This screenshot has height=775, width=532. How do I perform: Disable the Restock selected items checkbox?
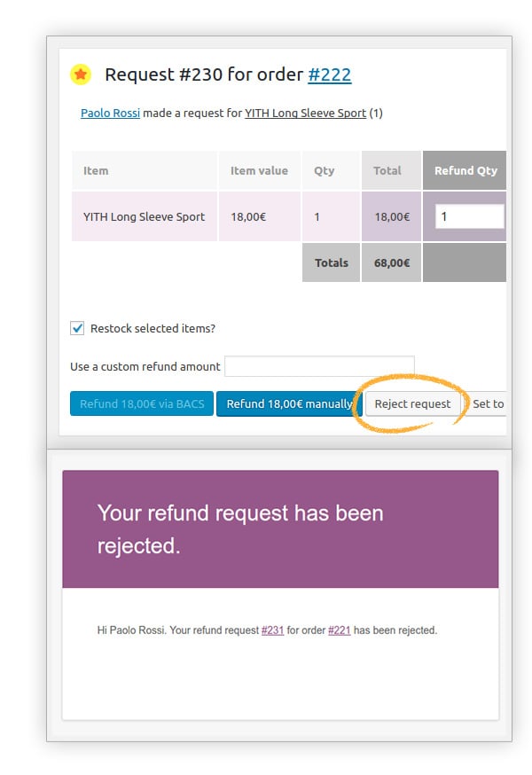(x=77, y=327)
